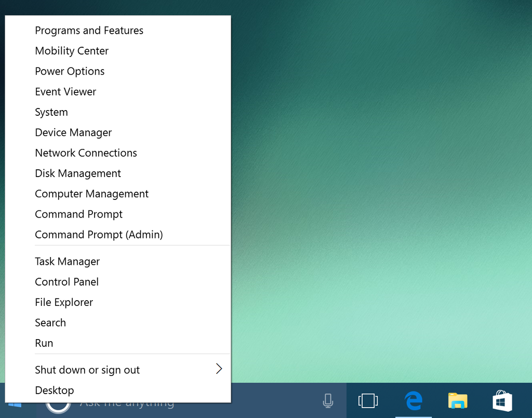Open Computer Management
The width and height of the screenshot is (532, 418).
click(x=91, y=194)
